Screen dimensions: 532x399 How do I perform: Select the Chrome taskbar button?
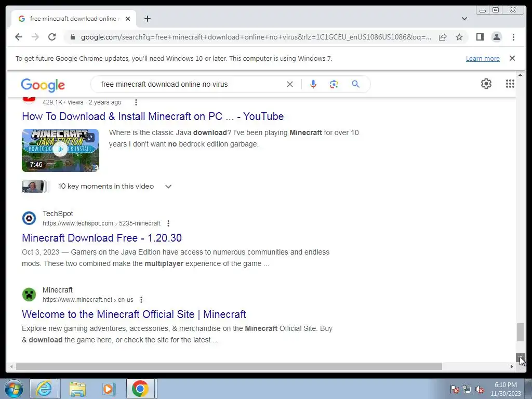click(x=140, y=389)
